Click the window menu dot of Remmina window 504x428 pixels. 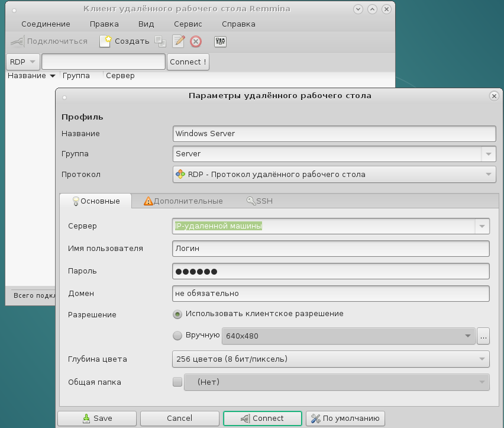tap(14, 11)
